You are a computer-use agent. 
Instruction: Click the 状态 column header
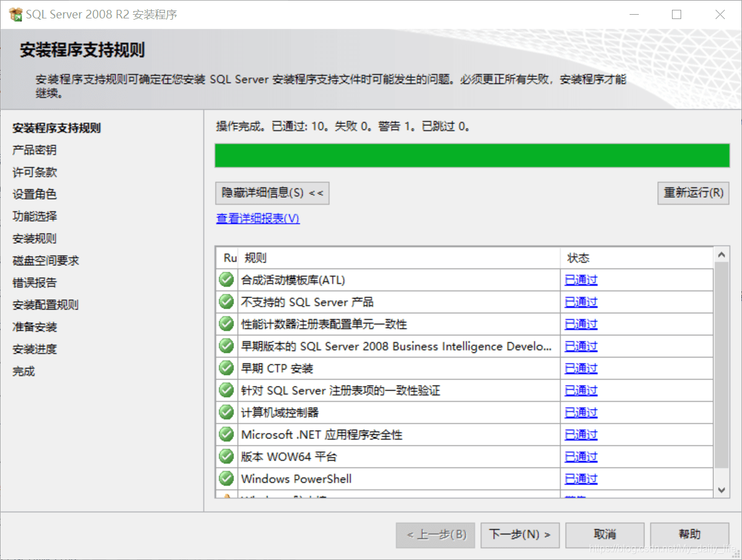(637, 258)
